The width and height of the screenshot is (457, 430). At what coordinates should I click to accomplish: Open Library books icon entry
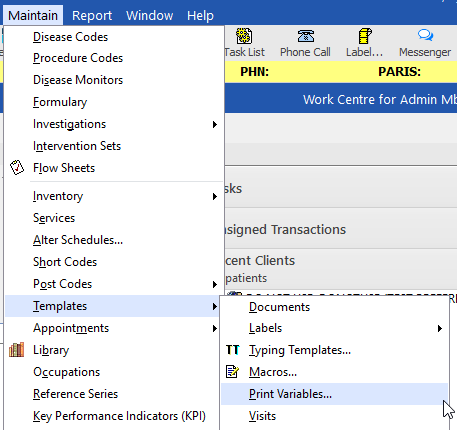(x=16, y=350)
